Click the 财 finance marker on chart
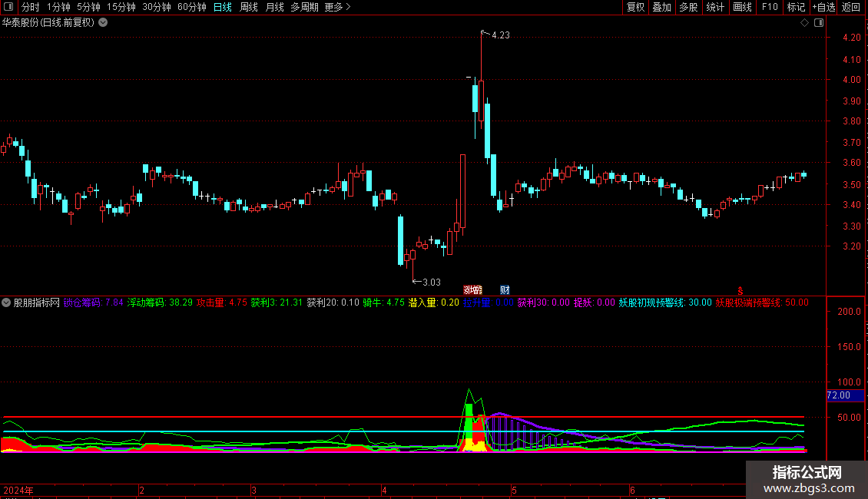868x499 pixels. tap(505, 290)
